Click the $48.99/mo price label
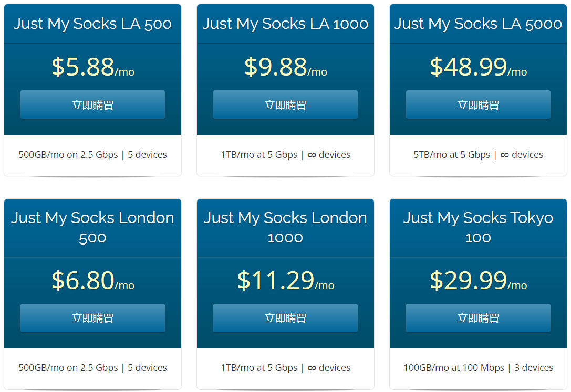The height and width of the screenshot is (392, 571). [478, 68]
